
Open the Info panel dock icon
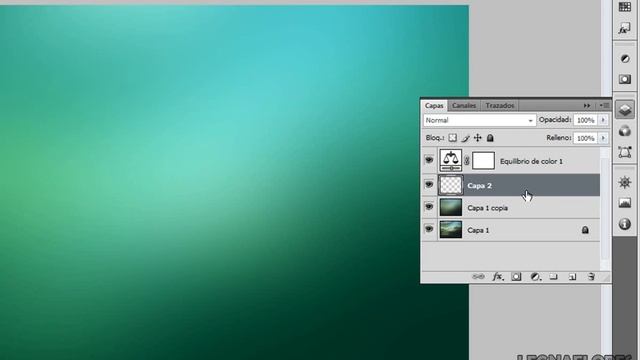624,224
